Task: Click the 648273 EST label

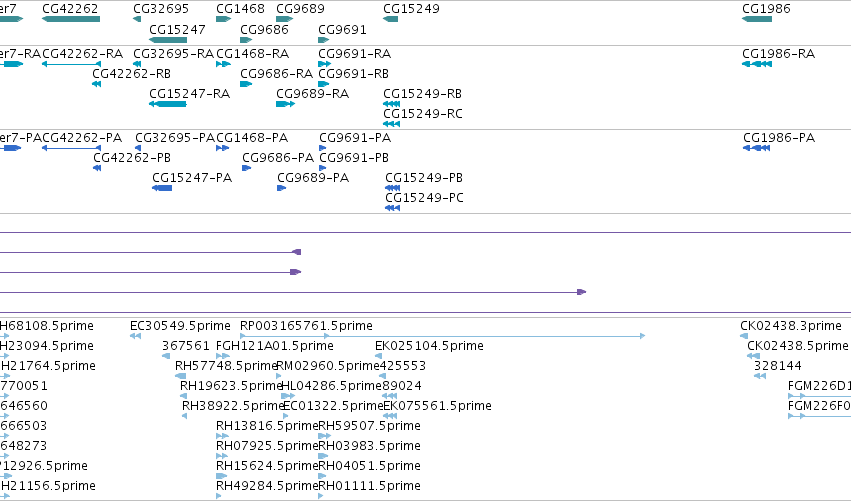Action: tap(24, 446)
